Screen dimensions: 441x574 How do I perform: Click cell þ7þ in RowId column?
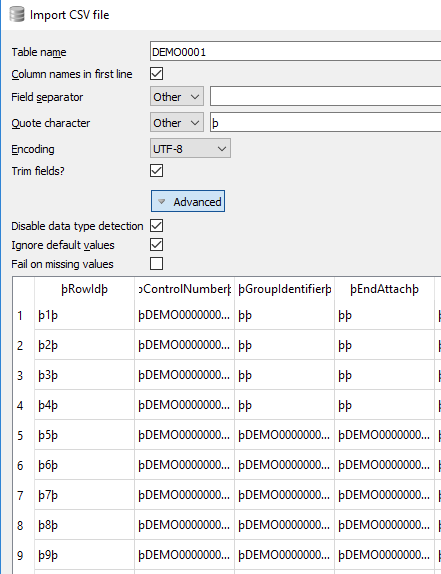(x=85, y=495)
